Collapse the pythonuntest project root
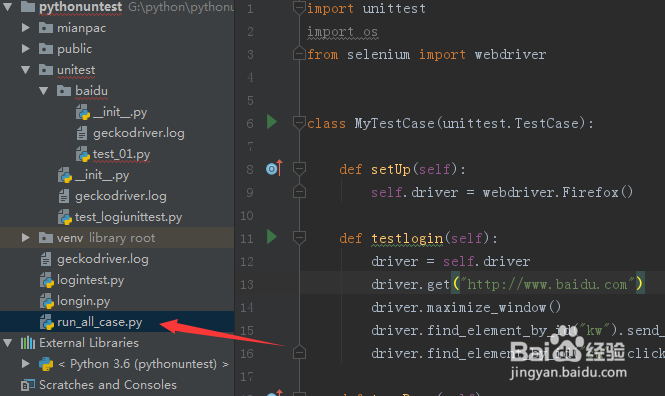This screenshot has height=396, width=665. pos(8,6)
